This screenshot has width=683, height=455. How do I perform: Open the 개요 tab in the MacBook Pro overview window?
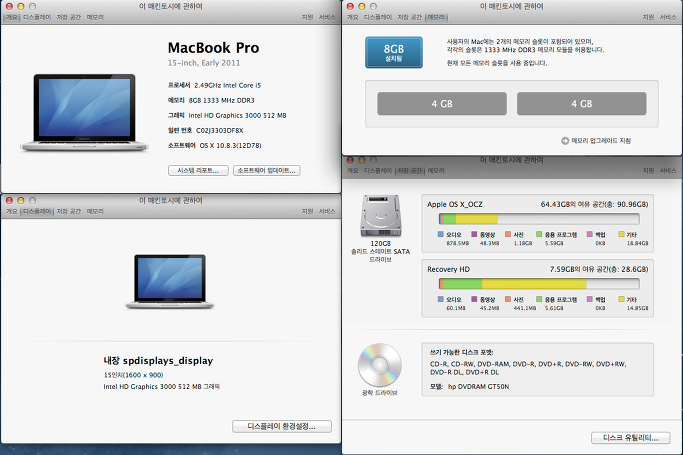[x=12, y=17]
